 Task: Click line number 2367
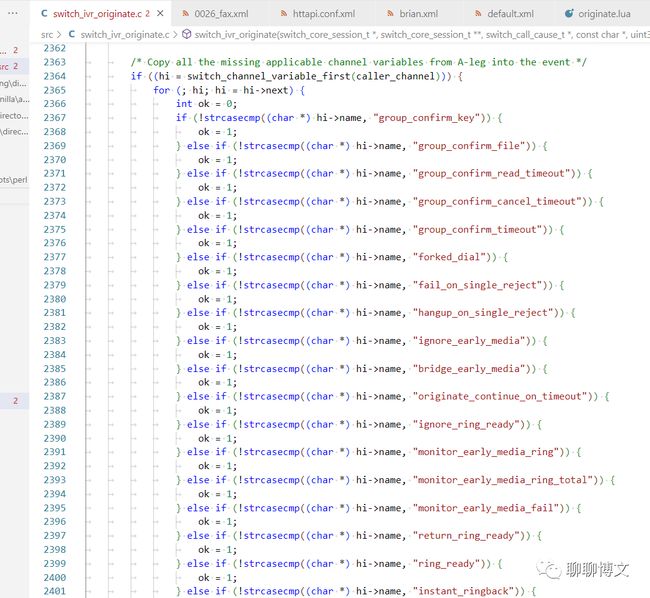click(55, 118)
